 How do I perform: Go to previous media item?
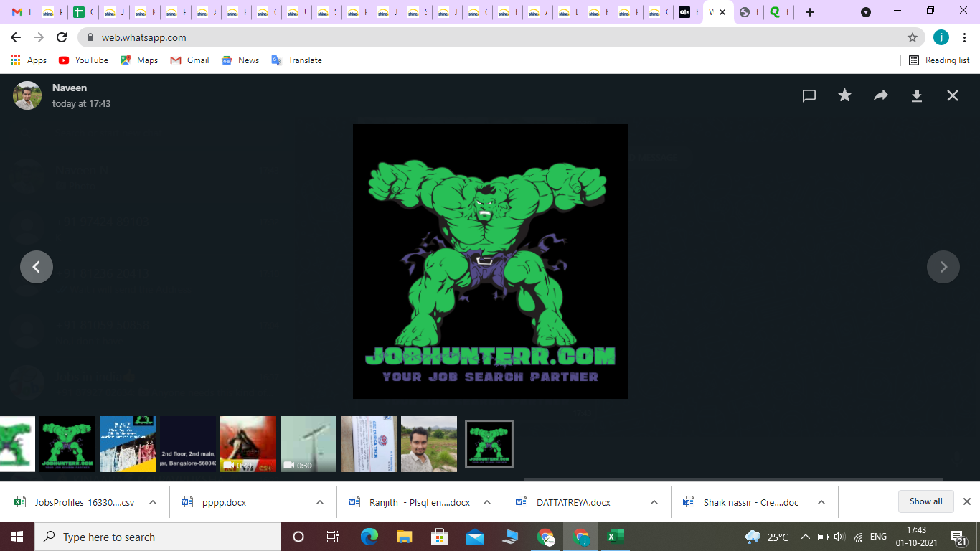pyautogui.click(x=37, y=267)
